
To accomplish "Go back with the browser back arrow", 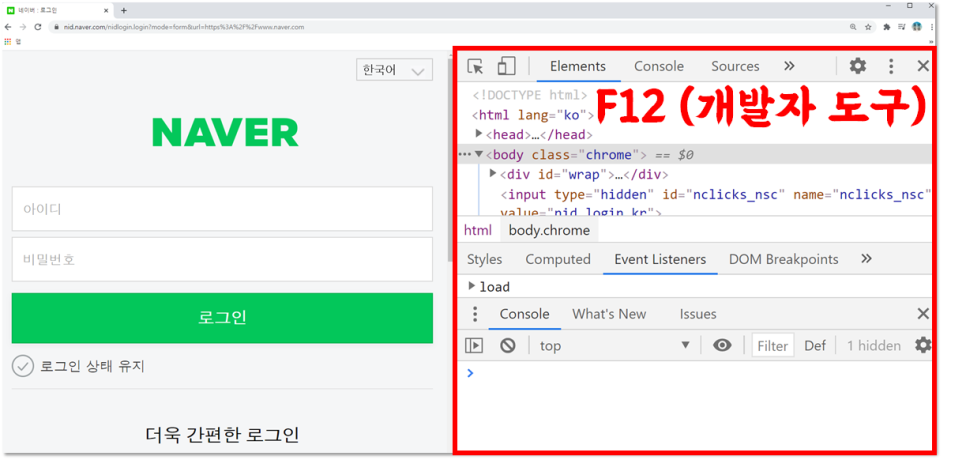I will click(8, 27).
